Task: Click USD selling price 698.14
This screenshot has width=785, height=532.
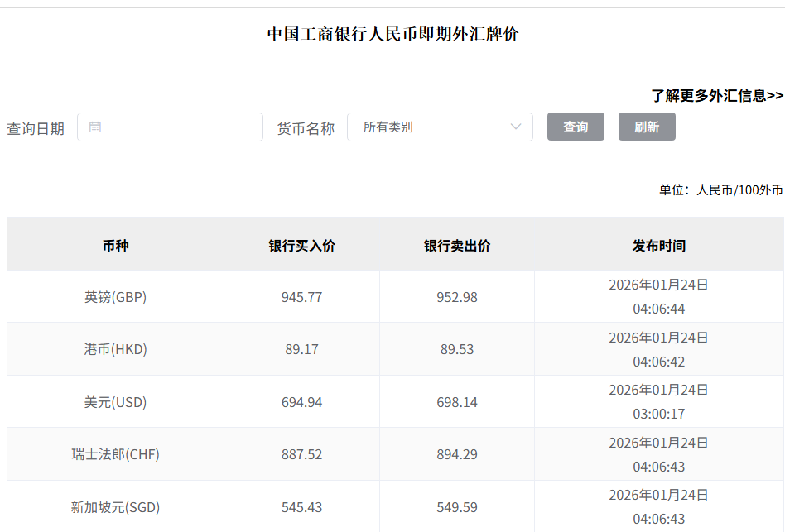Action: [x=457, y=402]
